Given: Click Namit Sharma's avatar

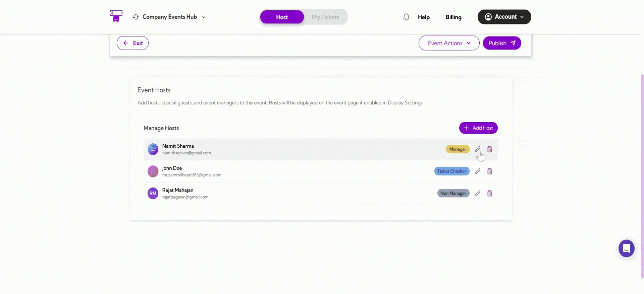Looking at the screenshot, I should (153, 149).
